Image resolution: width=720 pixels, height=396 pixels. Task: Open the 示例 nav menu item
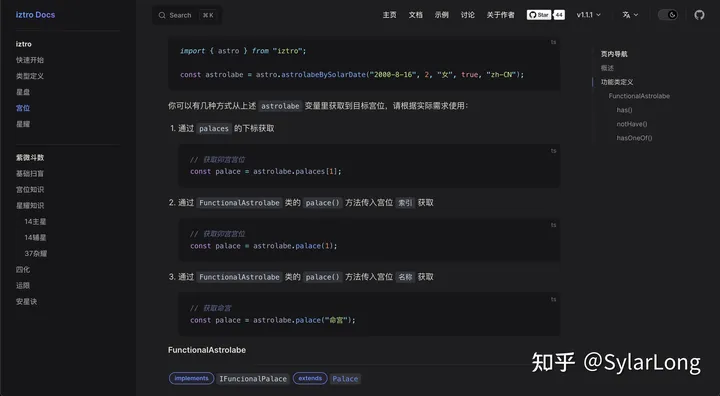pos(442,15)
